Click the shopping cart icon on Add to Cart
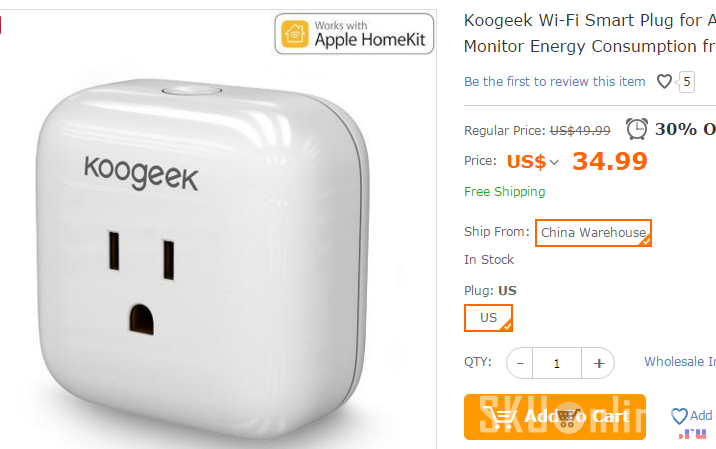 (x=499, y=417)
